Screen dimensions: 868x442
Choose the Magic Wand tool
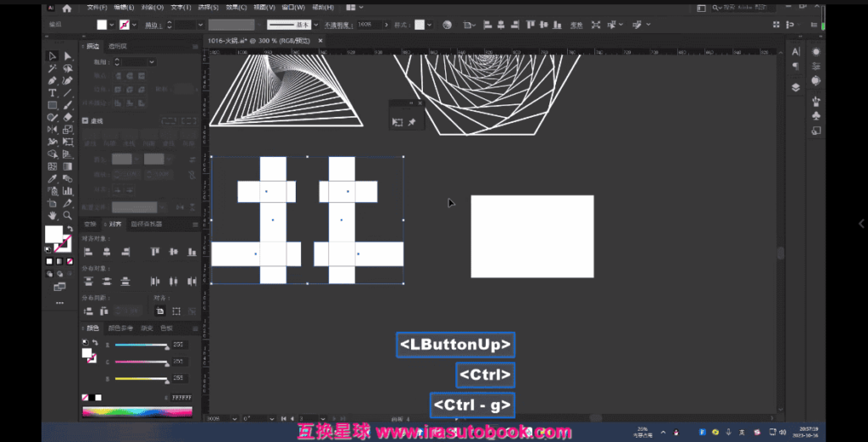[x=52, y=69]
